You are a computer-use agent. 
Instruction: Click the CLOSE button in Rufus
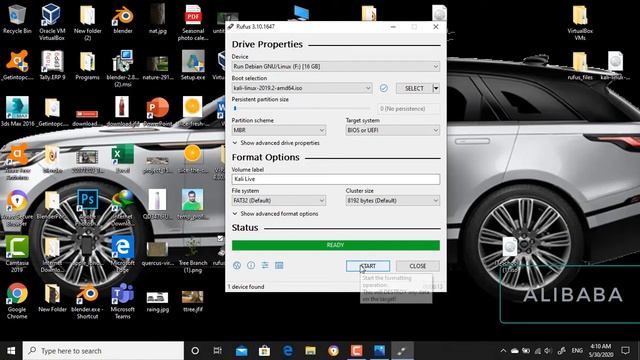coord(418,266)
